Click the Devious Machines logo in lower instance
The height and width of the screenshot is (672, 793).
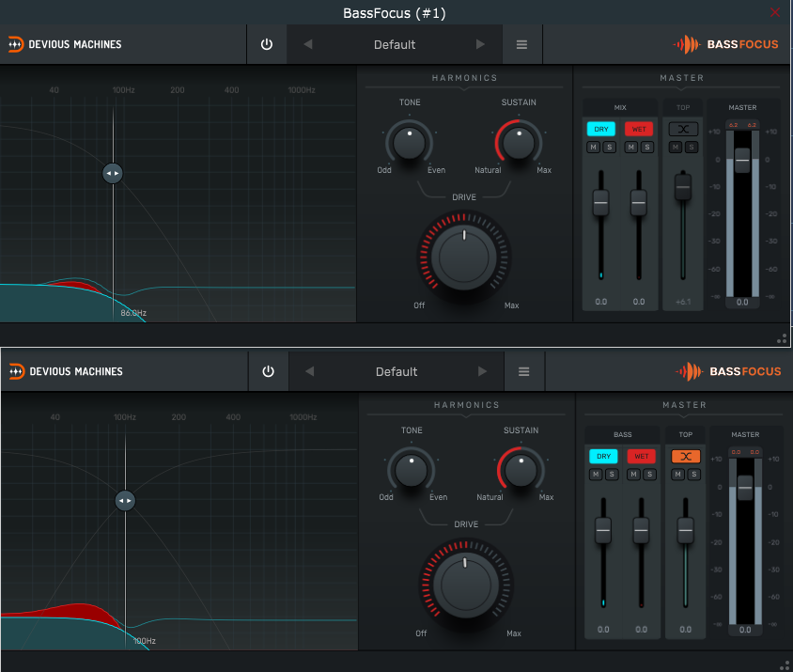point(67,371)
